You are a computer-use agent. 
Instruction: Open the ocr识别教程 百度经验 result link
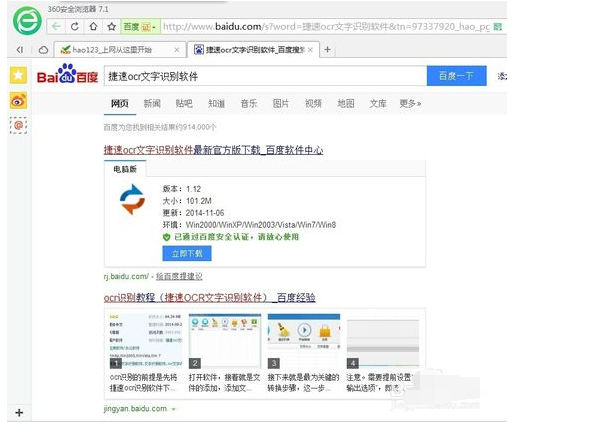(x=209, y=297)
